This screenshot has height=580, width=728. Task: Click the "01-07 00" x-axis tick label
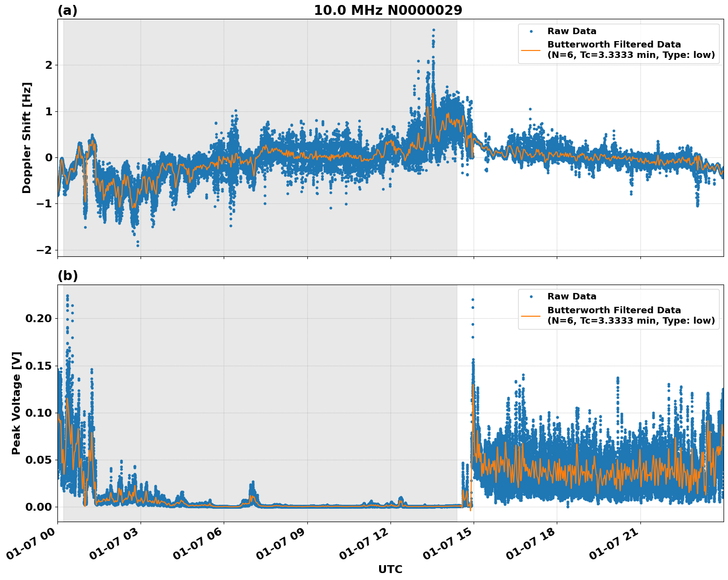click(x=31, y=544)
